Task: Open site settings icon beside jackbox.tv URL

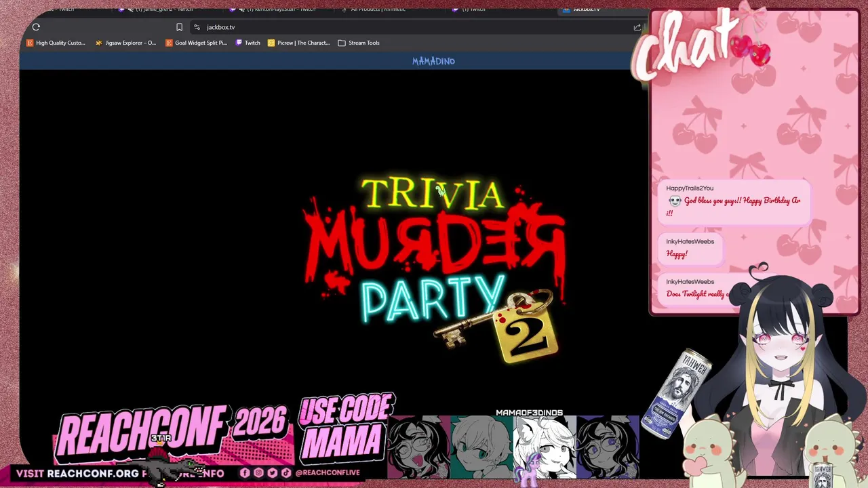Action: coord(197,27)
